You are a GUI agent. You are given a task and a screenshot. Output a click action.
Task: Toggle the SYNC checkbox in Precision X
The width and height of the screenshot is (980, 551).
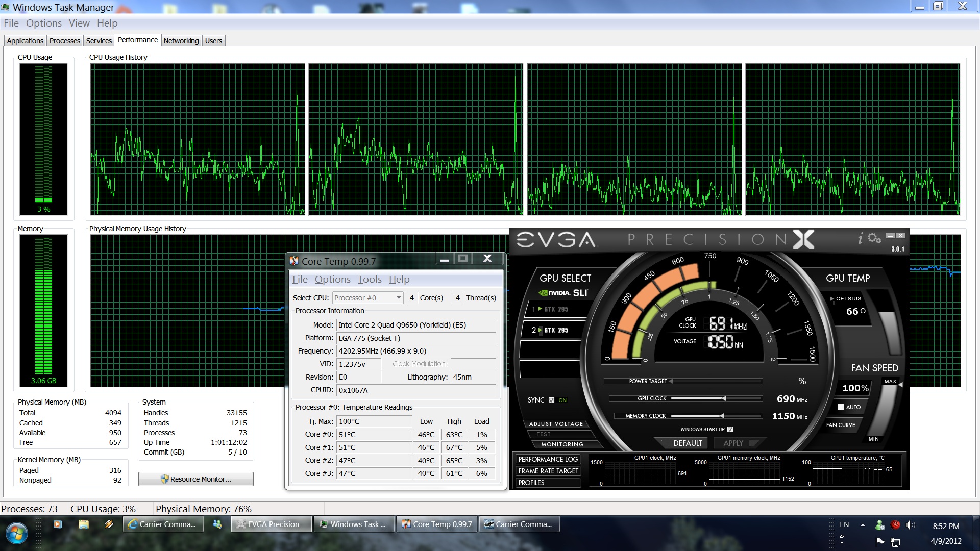point(551,400)
